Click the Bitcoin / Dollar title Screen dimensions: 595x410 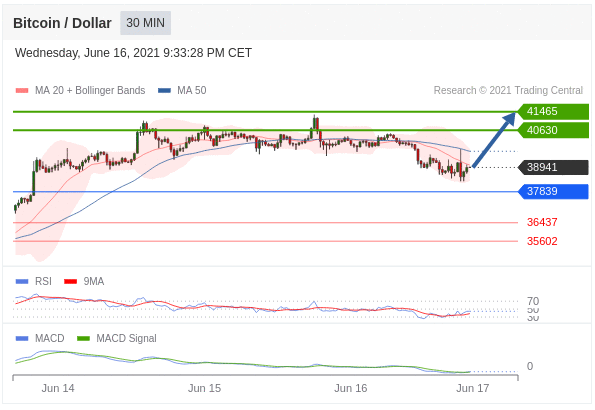pyautogui.click(x=62, y=23)
